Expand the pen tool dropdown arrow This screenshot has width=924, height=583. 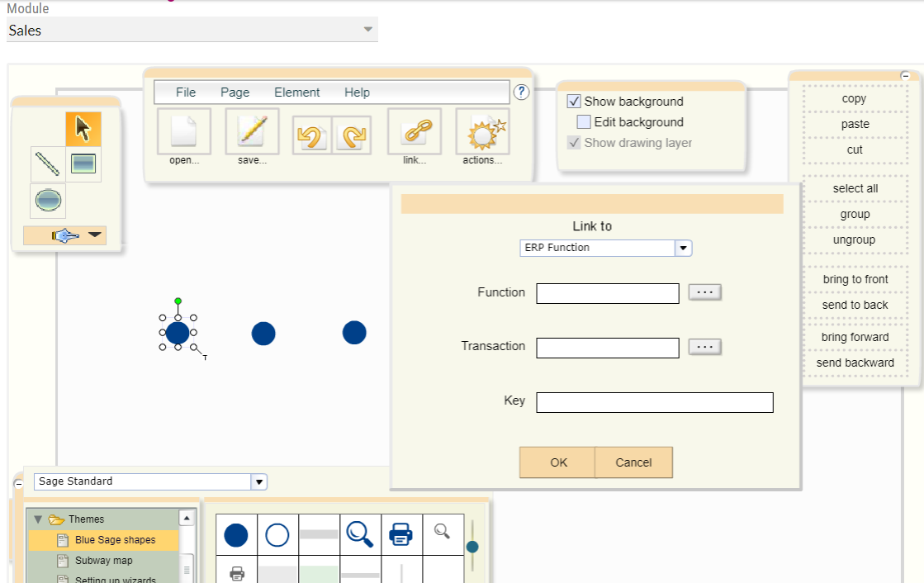click(93, 235)
